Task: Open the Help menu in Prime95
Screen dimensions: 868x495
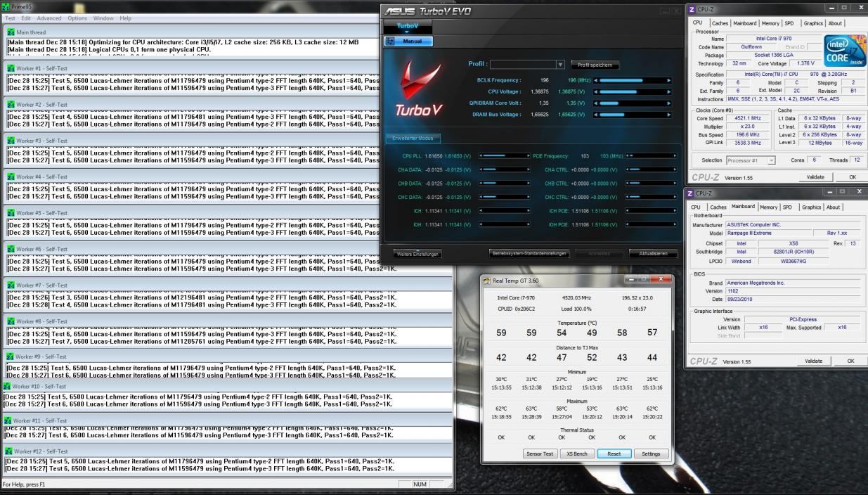Action: coord(125,18)
